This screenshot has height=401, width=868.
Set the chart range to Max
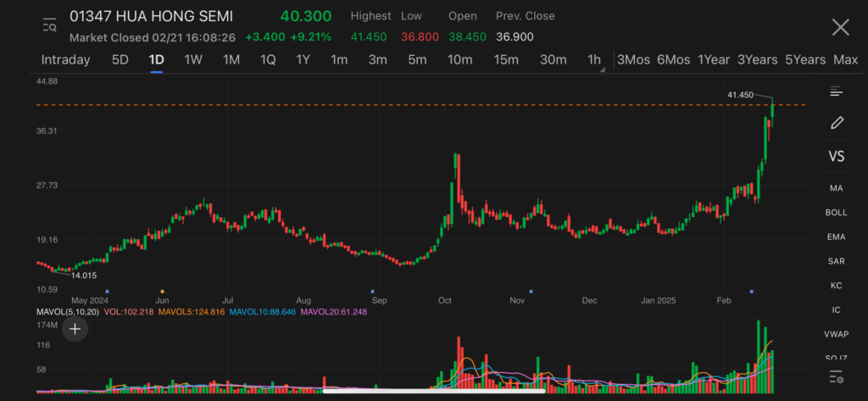[845, 59]
